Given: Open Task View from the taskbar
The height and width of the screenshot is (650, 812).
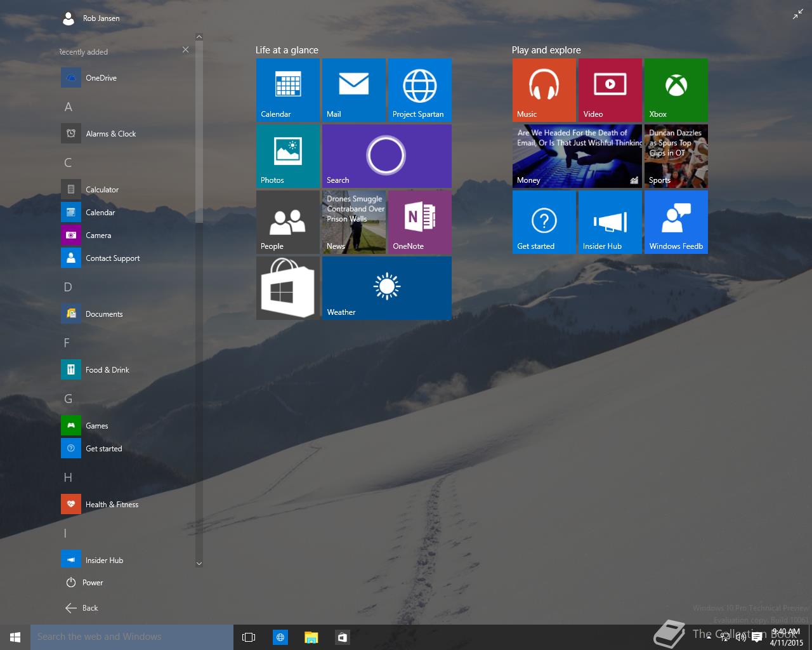Looking at the screenshot, I should tap(249, 637).
